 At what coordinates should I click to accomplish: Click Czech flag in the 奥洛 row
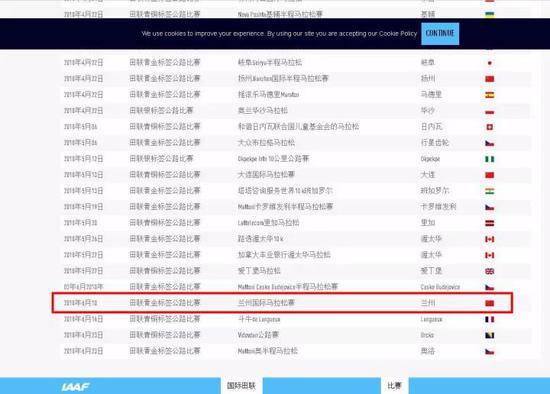(x=489, y=351)
